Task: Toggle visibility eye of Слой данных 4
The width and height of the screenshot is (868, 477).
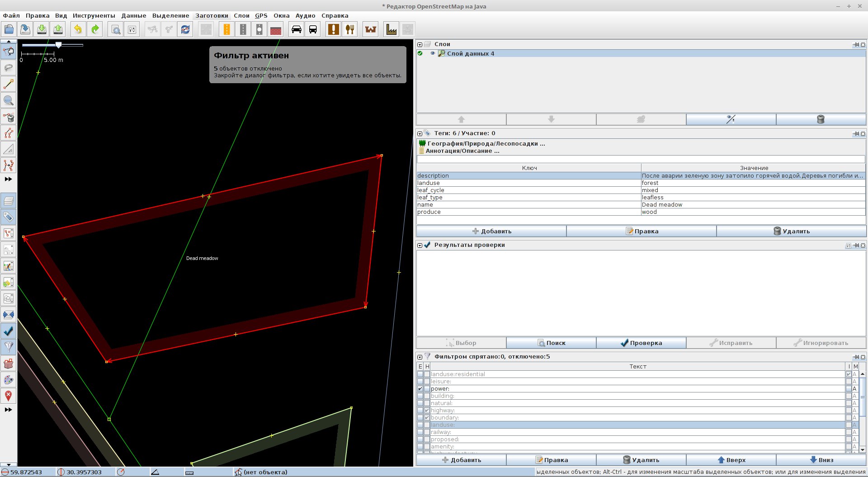Action: (432, 53)
